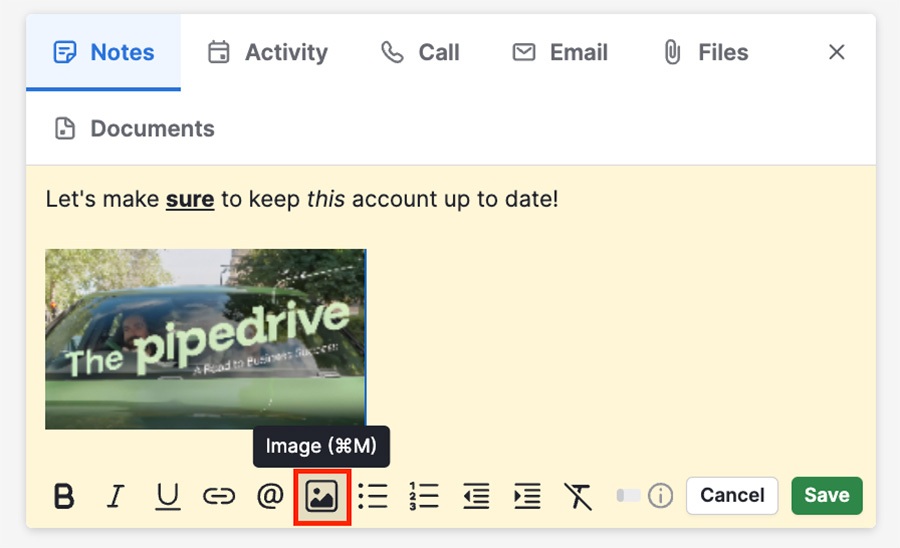Screen dimensions: 900x548
Task: Click the italic word "this"
Action: 325,199
